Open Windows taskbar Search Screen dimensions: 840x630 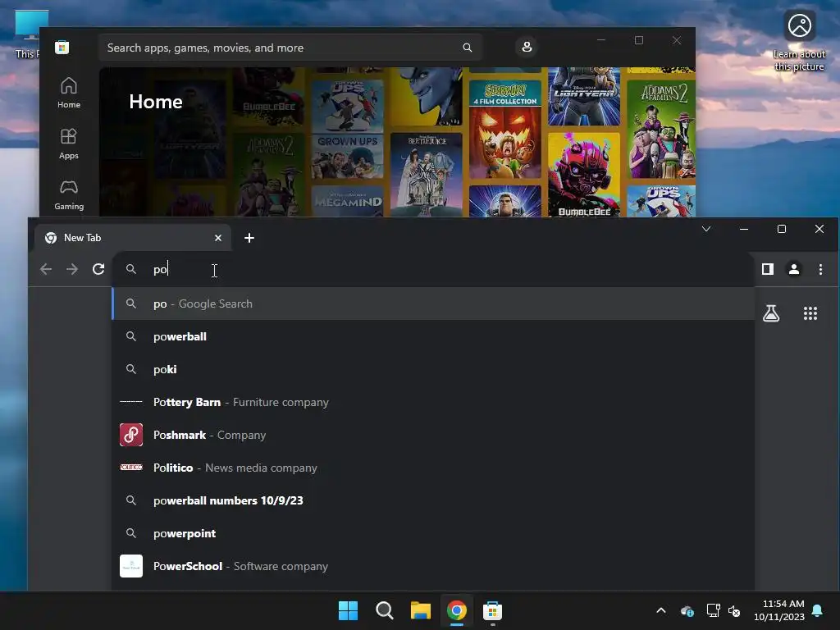pos(385,610)
